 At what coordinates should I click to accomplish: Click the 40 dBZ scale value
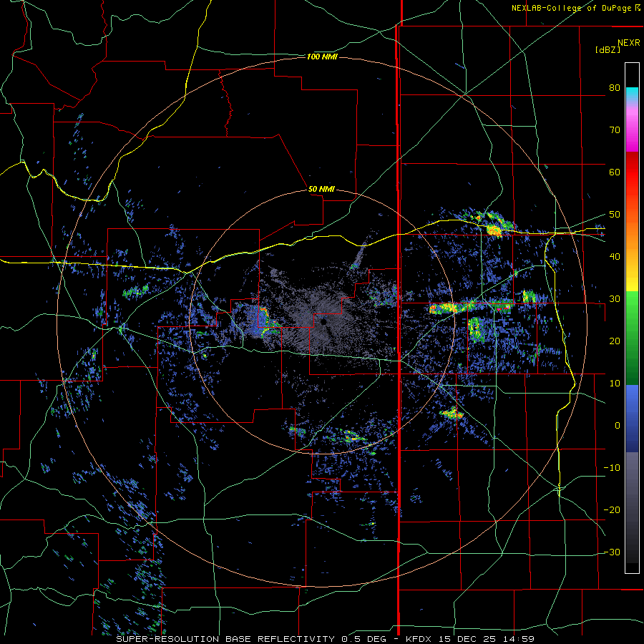pos(615,257)
